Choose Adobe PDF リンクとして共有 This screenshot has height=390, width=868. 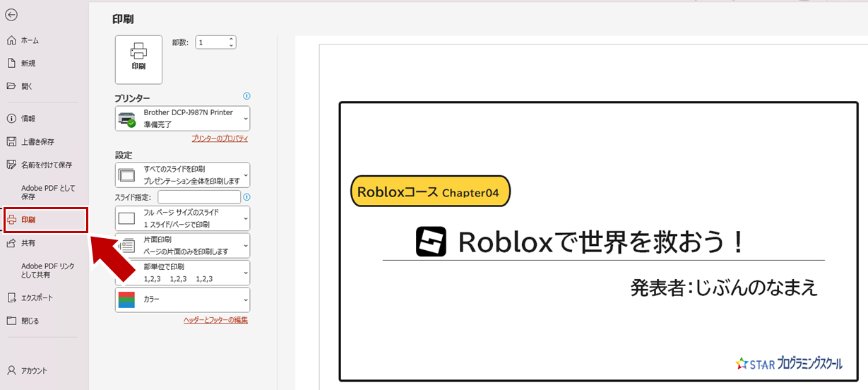click(47, 270)
